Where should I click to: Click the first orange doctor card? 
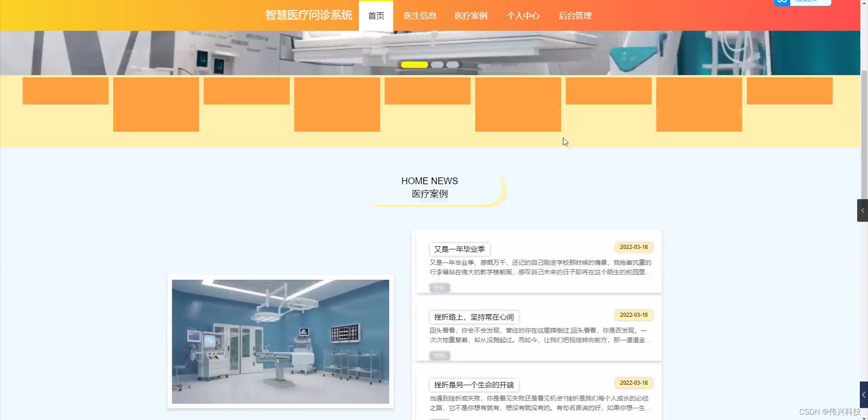click(65, 91)
